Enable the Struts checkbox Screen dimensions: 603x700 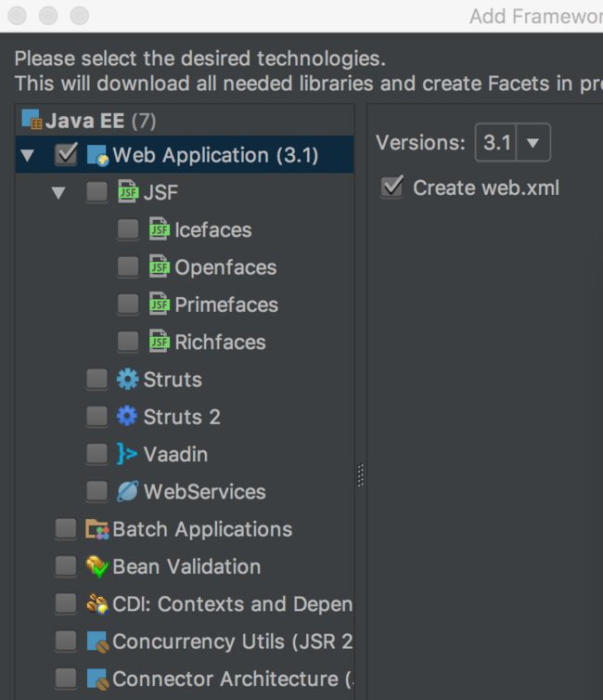pos(96,379)
